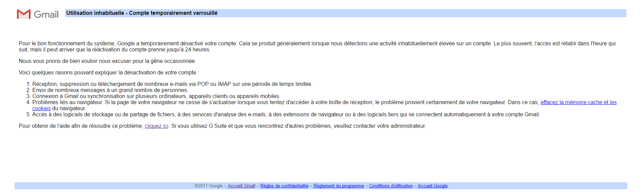Open Conditions d'utilisation link

pyautogui.click(x=391, y=186)
